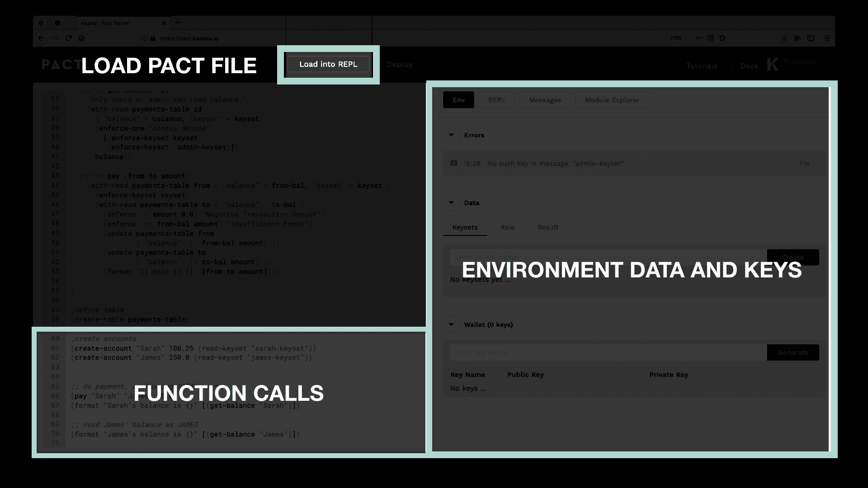This screenshot has height=488, width=868.
Task: Click code line 61 create-account "Sarah"
Action: coord(193,348)
